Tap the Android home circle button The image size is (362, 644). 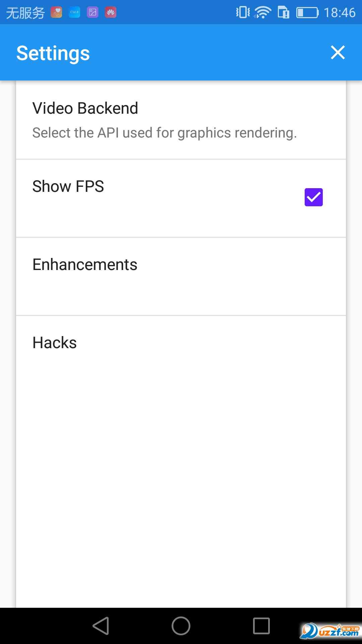tap(181, 626)
